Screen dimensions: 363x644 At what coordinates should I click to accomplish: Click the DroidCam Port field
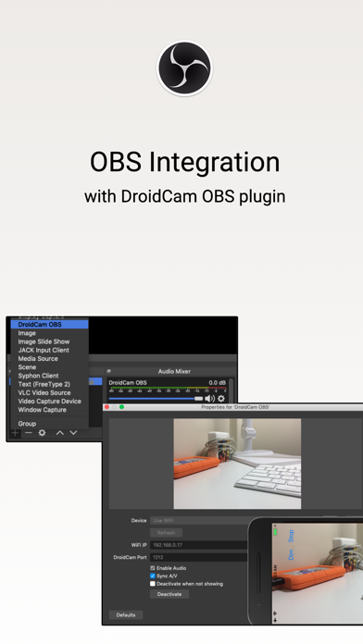pos(198,557)
